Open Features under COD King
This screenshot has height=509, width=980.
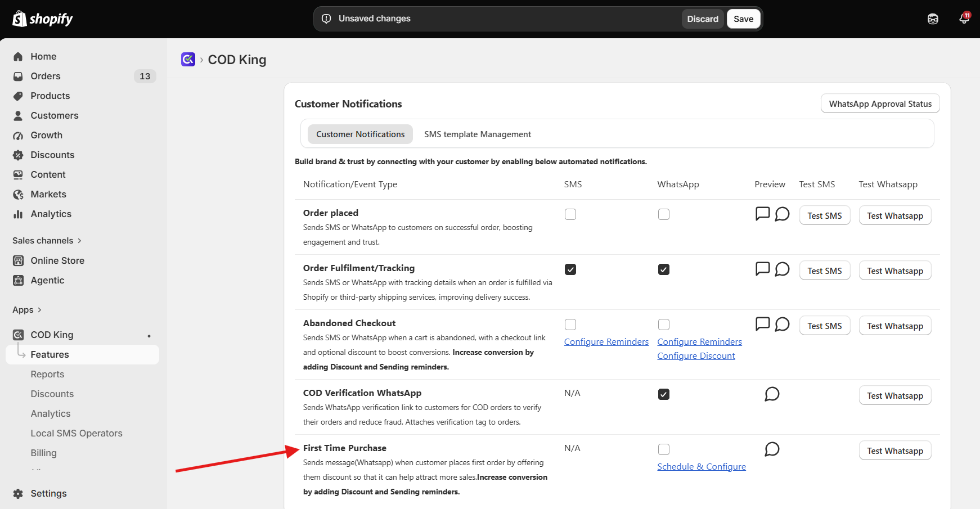pos(82,354)
